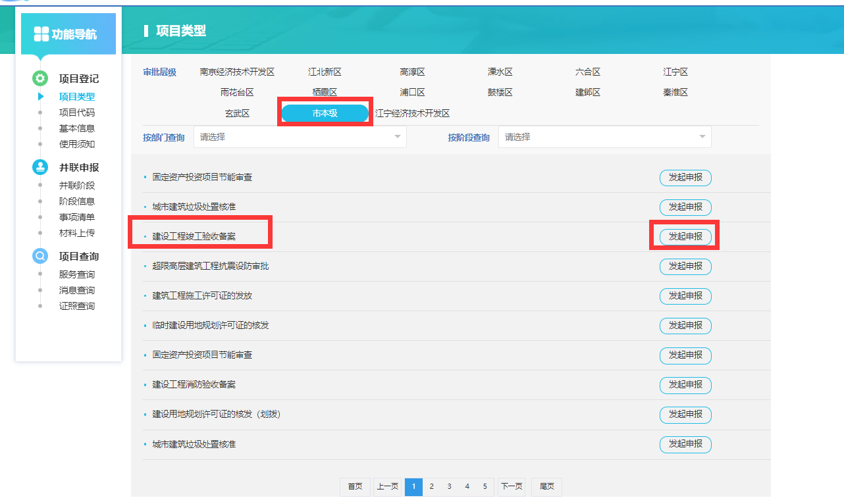Open the 按部门查询 dropdown
This screenshot has width=844, height=504.
pos(300,137)
